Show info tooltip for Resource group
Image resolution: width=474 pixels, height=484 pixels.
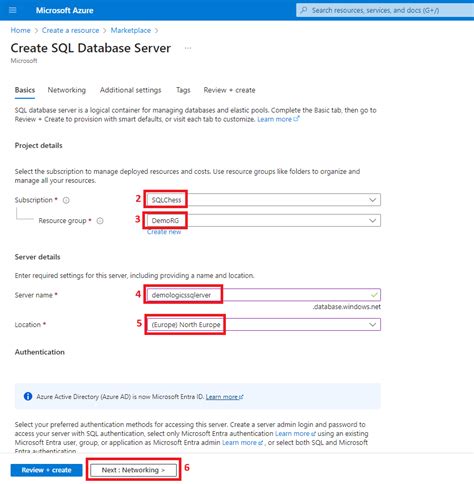100,221
